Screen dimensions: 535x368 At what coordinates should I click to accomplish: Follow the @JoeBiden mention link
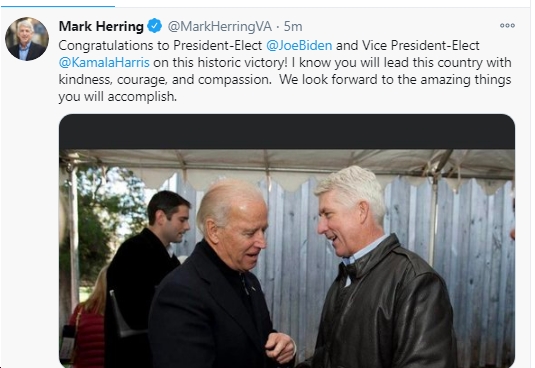(299, 45)
